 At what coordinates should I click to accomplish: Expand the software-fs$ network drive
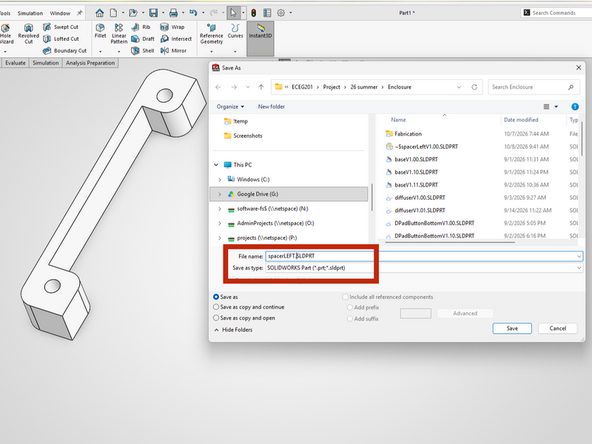click(220, 209)
